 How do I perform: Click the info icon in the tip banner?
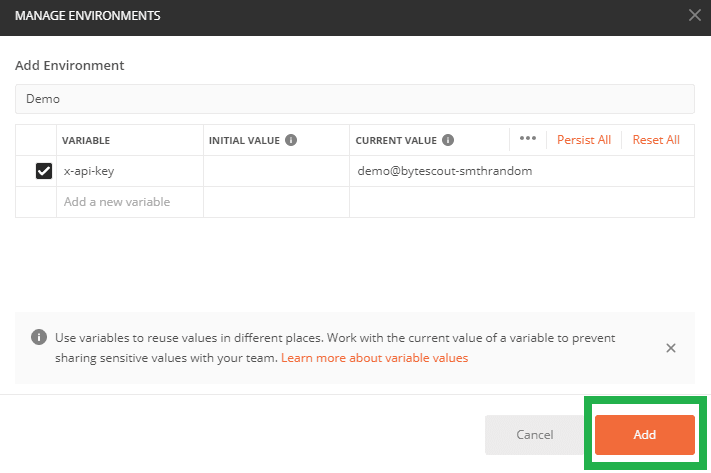[x=38, y=338]
